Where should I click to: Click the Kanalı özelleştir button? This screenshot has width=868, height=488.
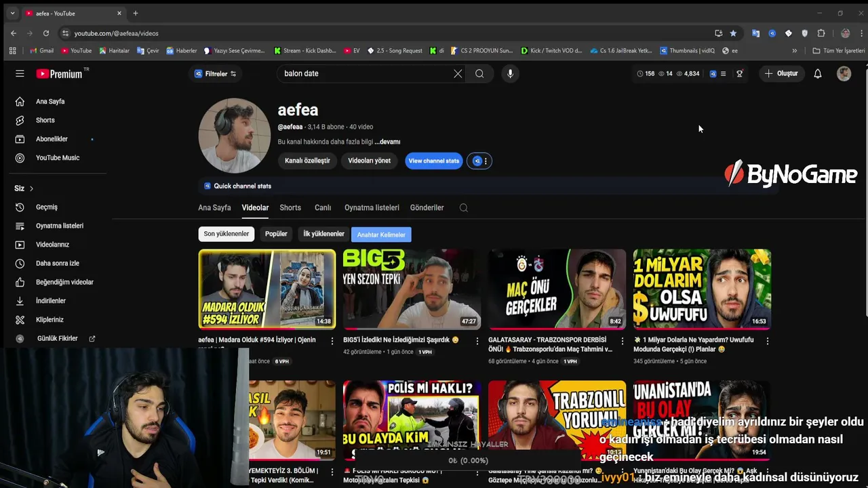307,161
